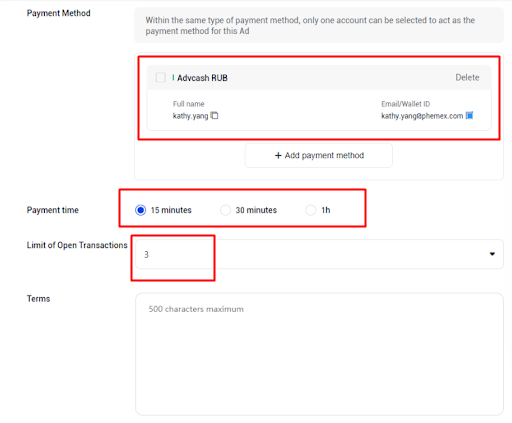This screenshot has width=512, height=423.
Task: Click the Payment Method section label
Action: coord(59,13)
